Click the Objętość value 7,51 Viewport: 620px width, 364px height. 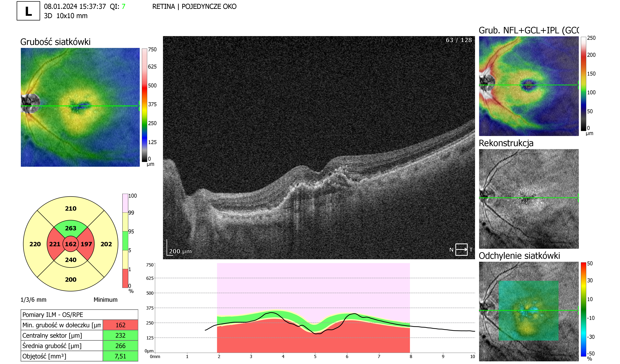pos(120,356)
